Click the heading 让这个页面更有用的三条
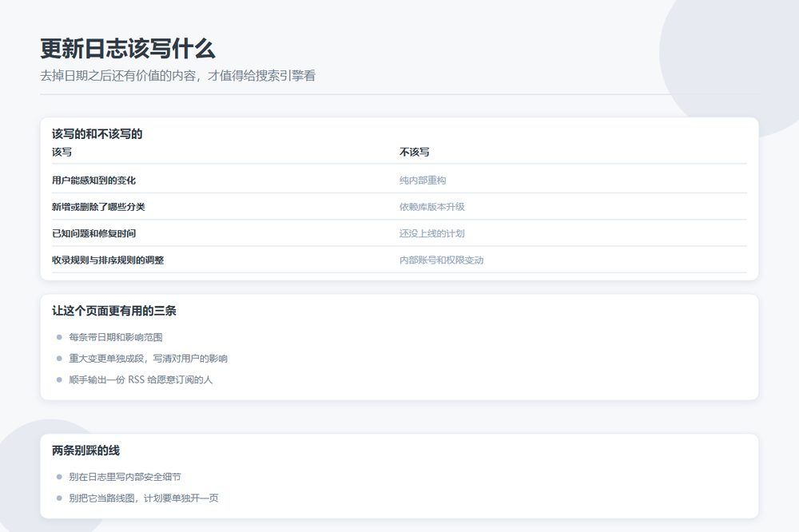 point(114,311)
